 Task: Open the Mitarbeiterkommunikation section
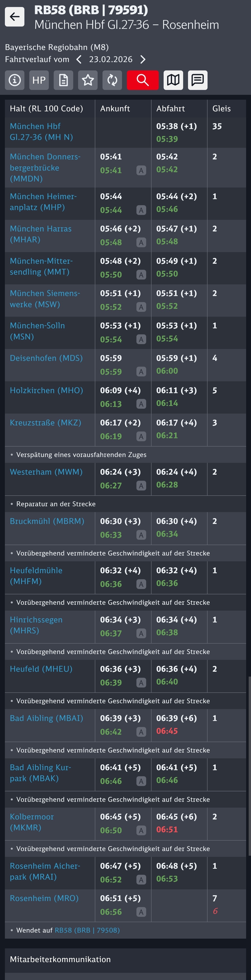pyautogui.click(x=60, y=960)
